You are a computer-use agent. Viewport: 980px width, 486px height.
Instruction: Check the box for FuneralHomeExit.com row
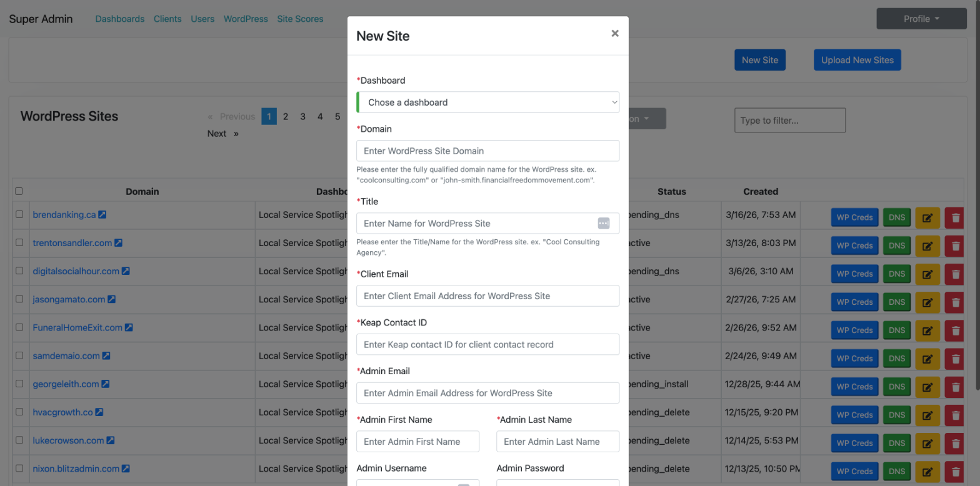point(19,327)
